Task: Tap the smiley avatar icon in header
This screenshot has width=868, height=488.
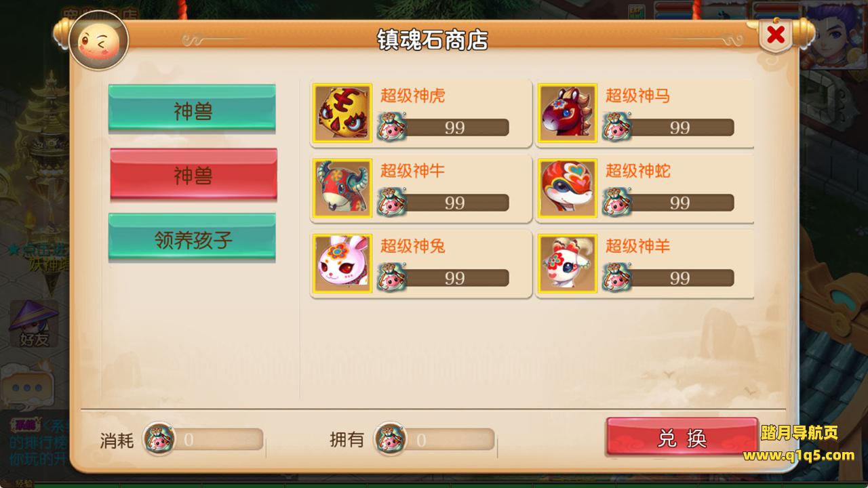Action: click(99, 44)
